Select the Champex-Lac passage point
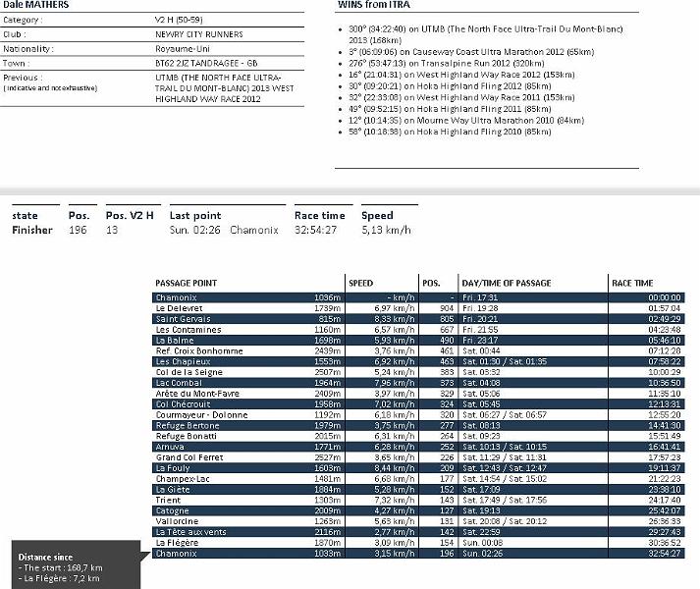This screenshot has height=589, width=700. [417, 479]
